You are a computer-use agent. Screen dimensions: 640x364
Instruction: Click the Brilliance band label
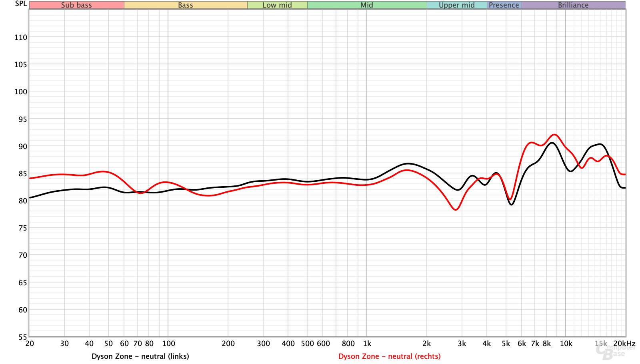pos(573,5)
